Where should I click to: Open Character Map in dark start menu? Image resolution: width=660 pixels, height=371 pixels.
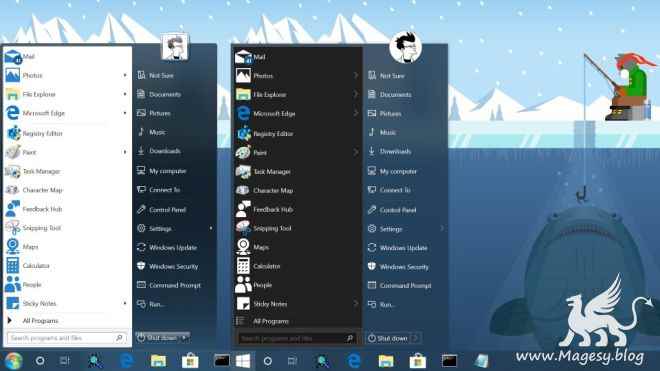(297, 191)
